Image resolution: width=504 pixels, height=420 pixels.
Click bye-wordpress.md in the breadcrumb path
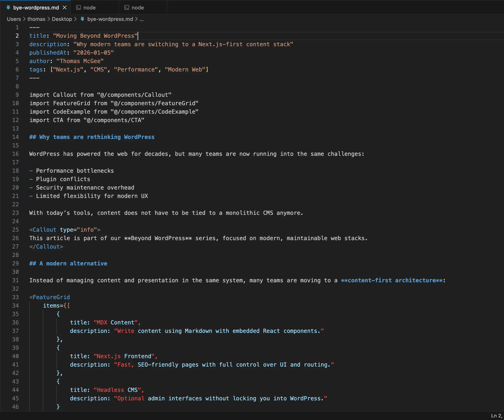click(x=110, y=19)
